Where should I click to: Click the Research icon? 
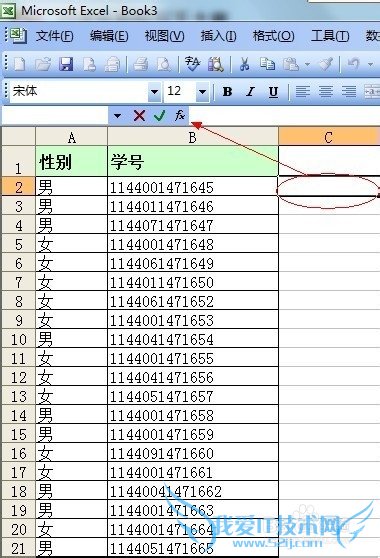pos(216,64)
